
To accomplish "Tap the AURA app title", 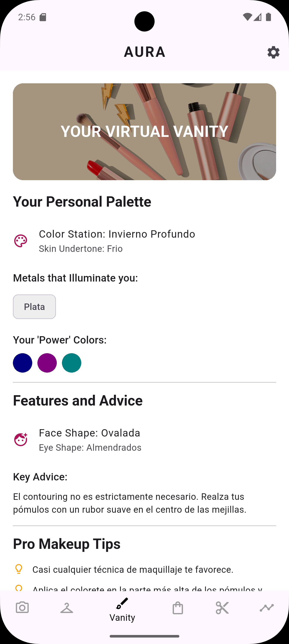I will 144,52.
